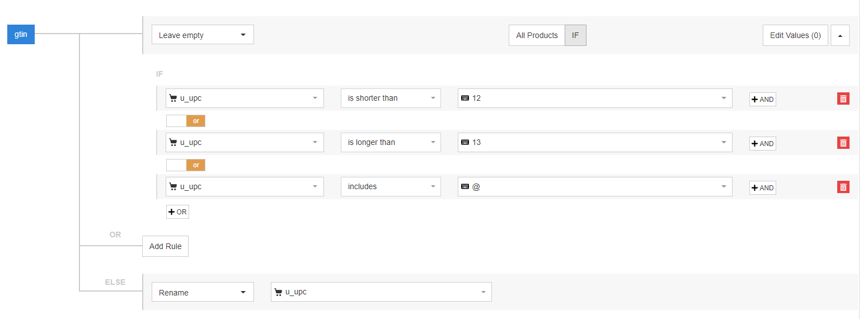Toggle first and/or switch below 'is shorter than' row
This screenshot has height=319, width=868.
[x=186, y=121]
